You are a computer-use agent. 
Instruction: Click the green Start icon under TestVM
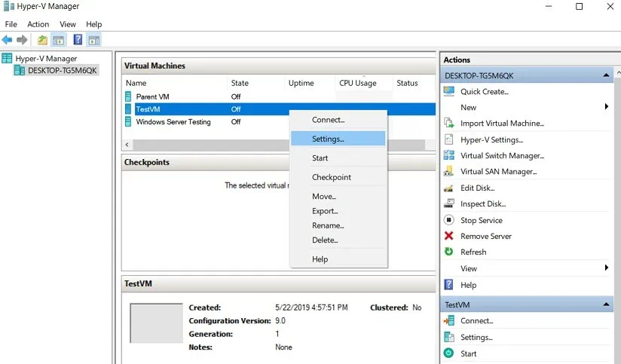[x=449, y=353]
